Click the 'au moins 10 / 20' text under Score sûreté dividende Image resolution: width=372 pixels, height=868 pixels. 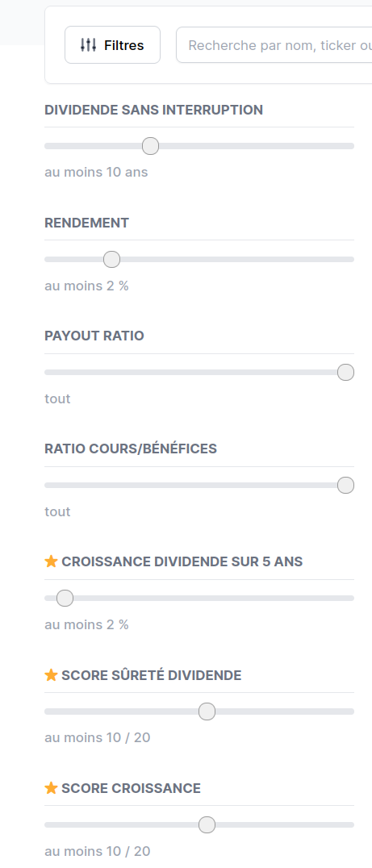click(98, 737)
